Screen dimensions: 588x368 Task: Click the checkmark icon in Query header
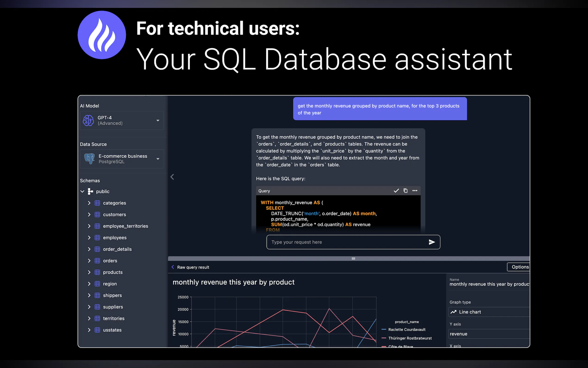click(396, 190)
